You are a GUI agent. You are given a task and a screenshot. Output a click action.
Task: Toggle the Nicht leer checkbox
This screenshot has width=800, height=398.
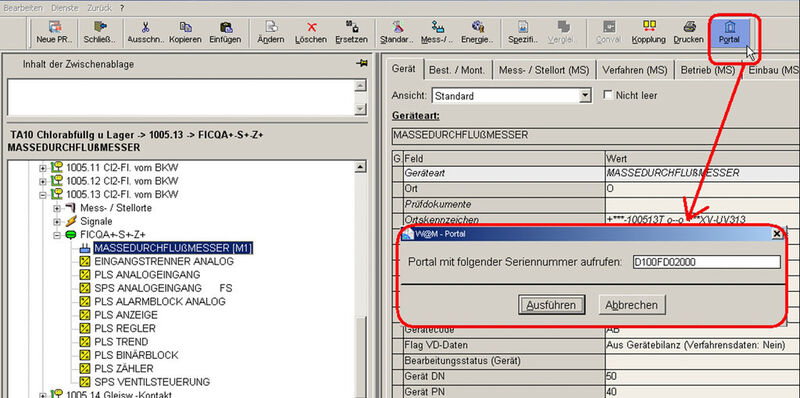pos(608,95)
